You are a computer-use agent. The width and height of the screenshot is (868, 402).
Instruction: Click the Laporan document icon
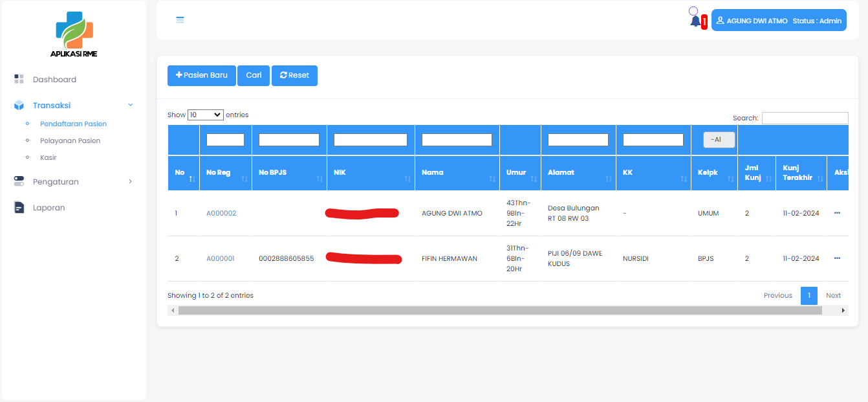19,208
